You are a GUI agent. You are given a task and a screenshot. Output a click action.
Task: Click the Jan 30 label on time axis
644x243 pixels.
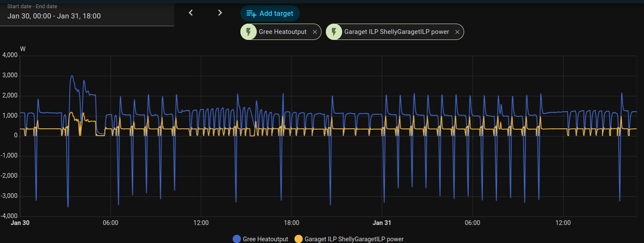pyautogui.click(x=20, y=223)
